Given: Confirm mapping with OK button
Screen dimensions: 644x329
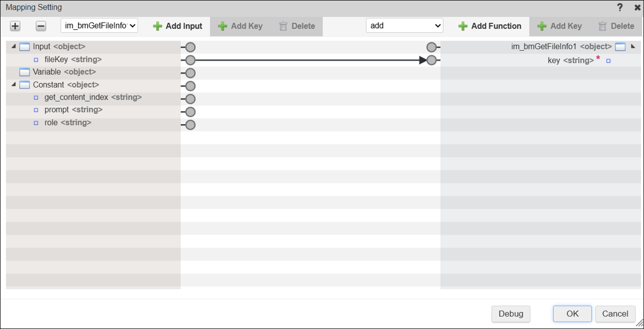Looking at the screenshot, I should click(572, 314).
